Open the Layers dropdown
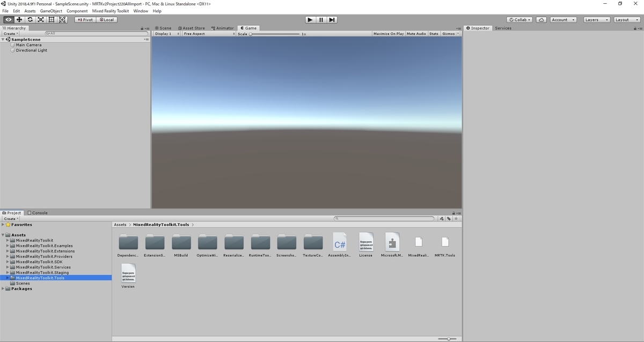 click(x=596, y=20)
